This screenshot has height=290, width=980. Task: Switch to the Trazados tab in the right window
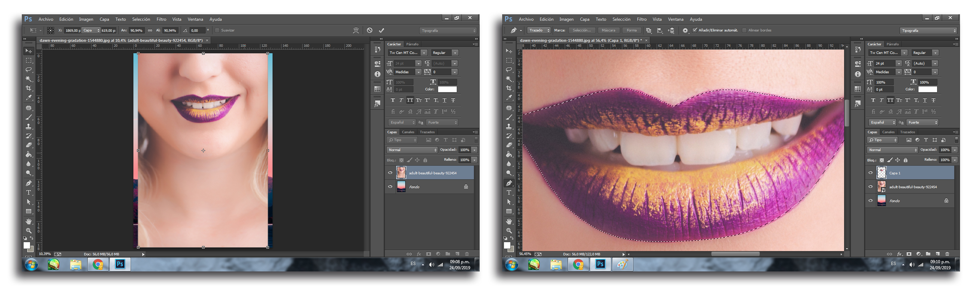point(907,132)
